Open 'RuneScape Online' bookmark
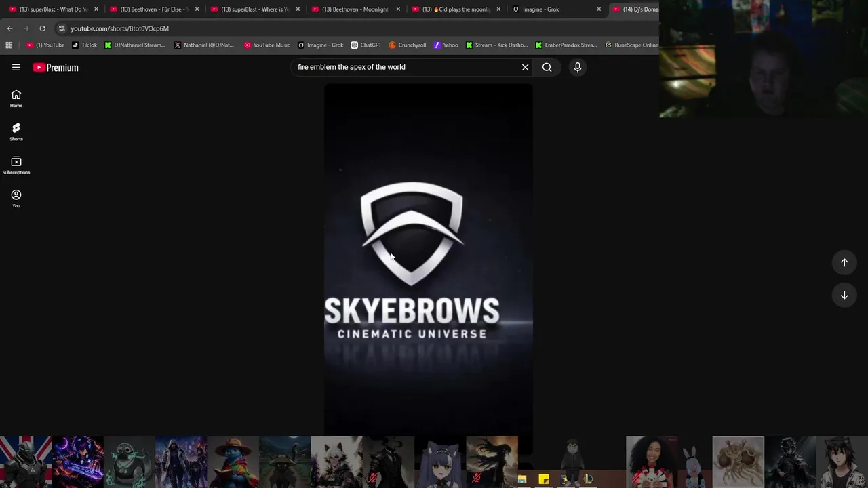Image resolution: width=868 pixels, height=488 pixels. click(x=632, y=45)
